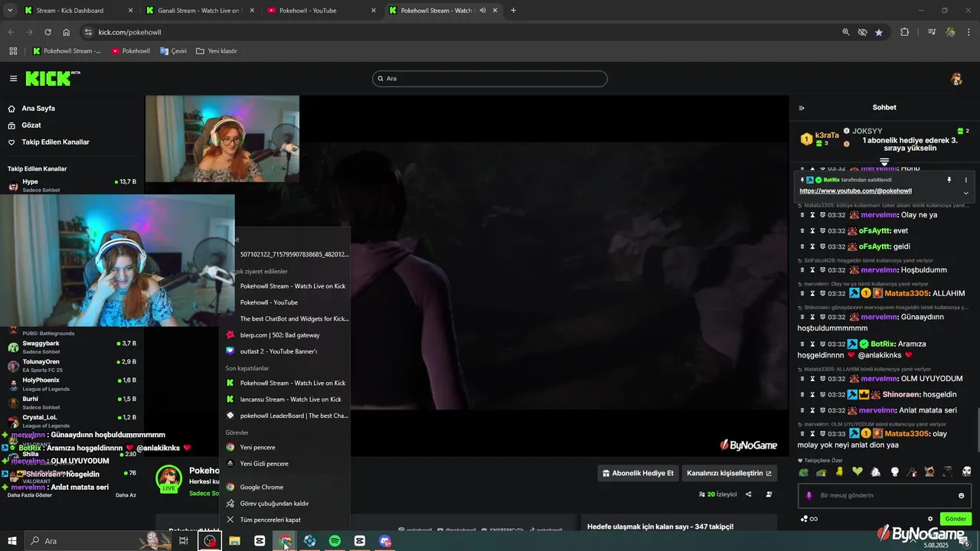Expand the pinned message chevron
The width and height of the screenshot is (980, 551).
(965, 193)
